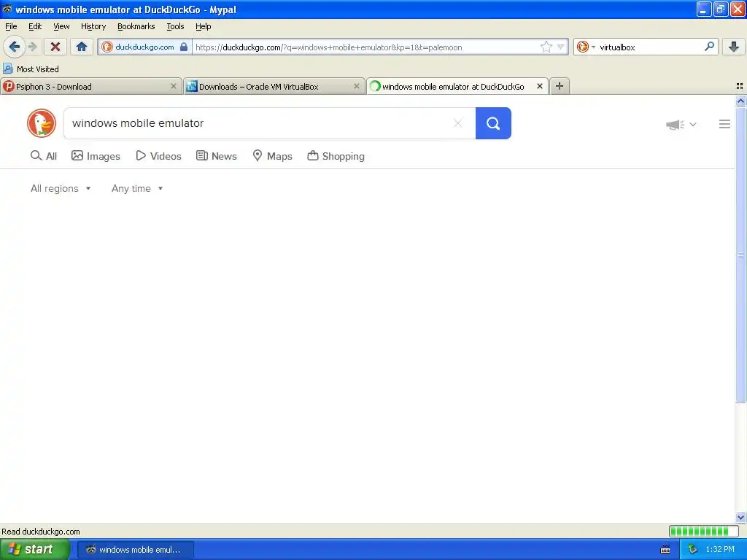Click the Mypal raccoon icon in title bar
Viewport: 747px width, 560px height.
[7, 9]
